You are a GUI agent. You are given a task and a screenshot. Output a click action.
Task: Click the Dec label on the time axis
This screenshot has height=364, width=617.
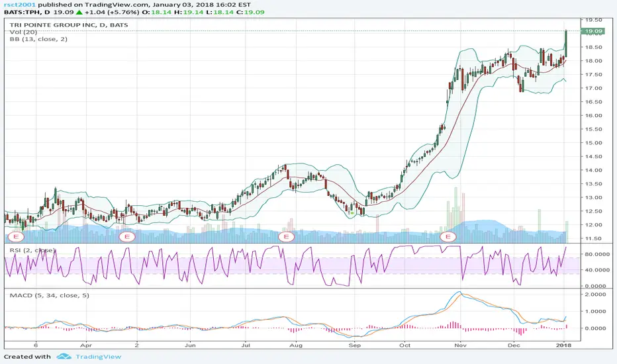[x=514, y=345]
